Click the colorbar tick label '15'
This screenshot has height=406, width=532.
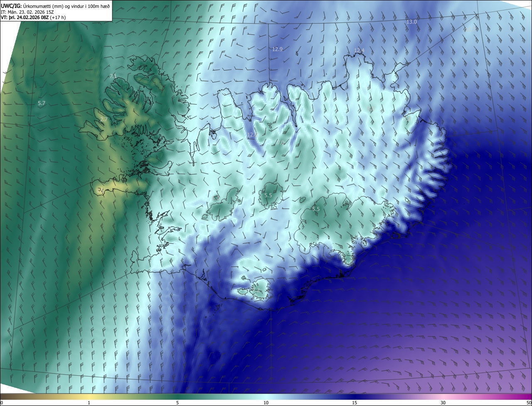click(355, 403)
